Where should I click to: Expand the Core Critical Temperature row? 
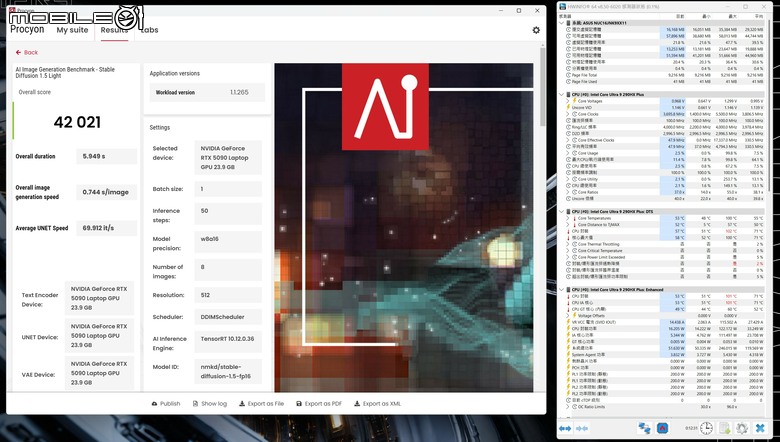[568, 251]
